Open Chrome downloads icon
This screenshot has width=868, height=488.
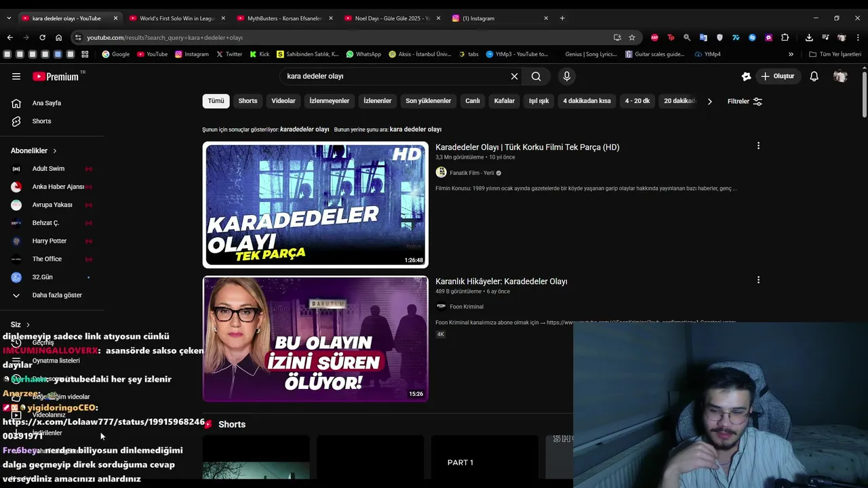click(809, 37)
